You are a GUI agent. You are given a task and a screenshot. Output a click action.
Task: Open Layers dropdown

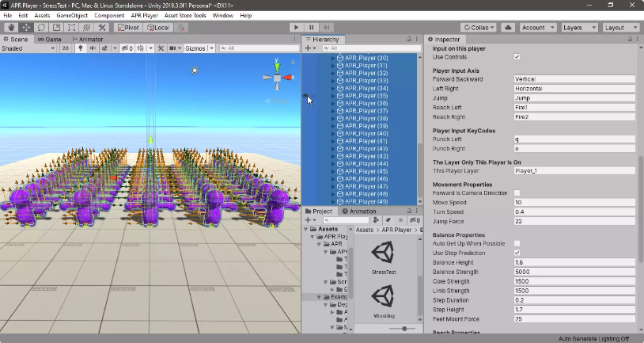point(579,28)
